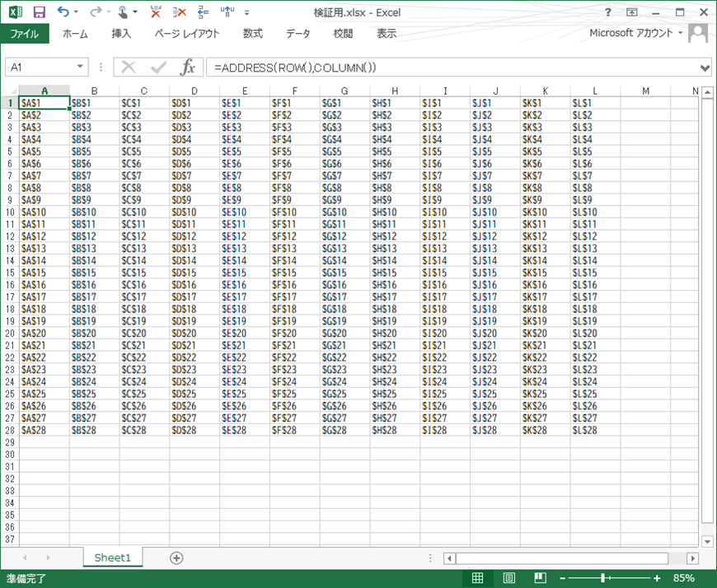Screen dimensions: 717x588
Task: Zoom in with the plus button
Action: click(x=657, y=578)
